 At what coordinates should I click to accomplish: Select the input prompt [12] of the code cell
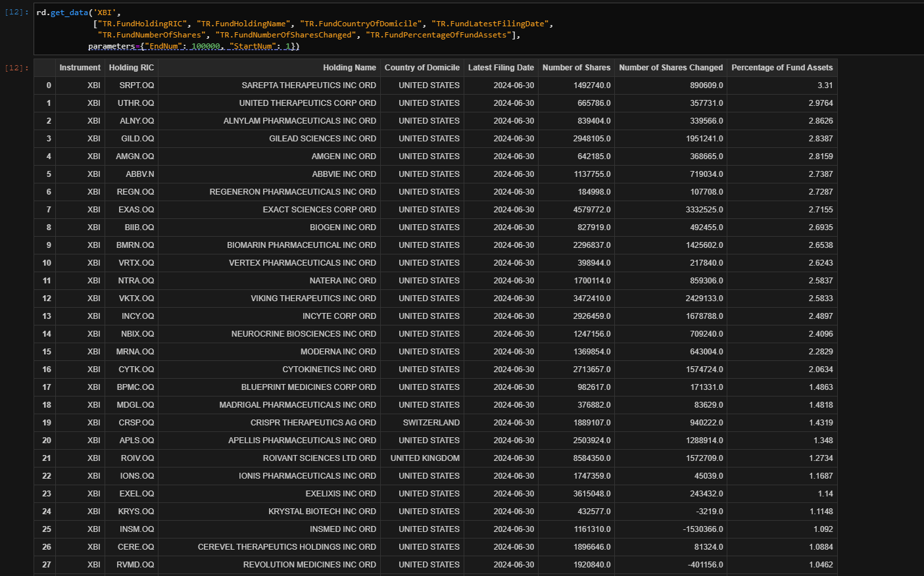(x=16, y=12)
